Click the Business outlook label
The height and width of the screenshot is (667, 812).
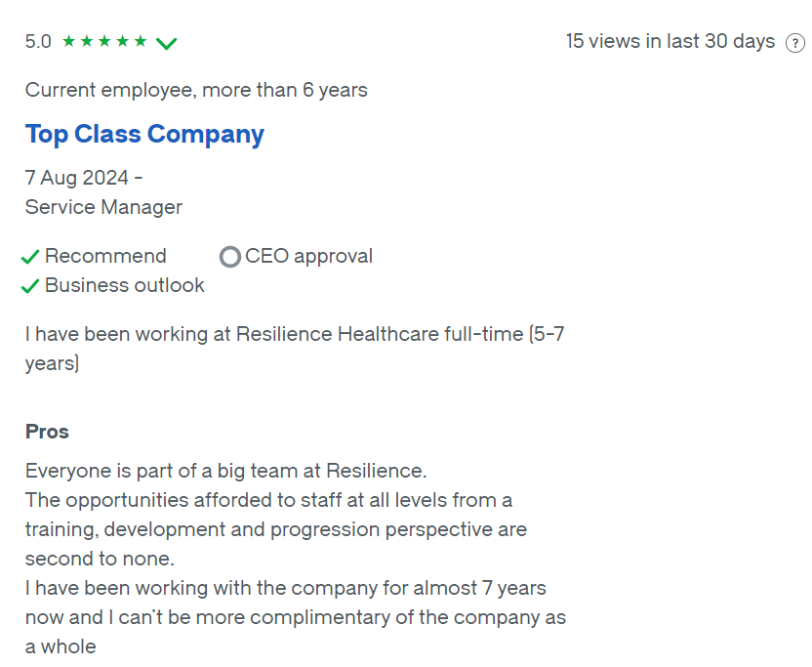click(125, 285)
